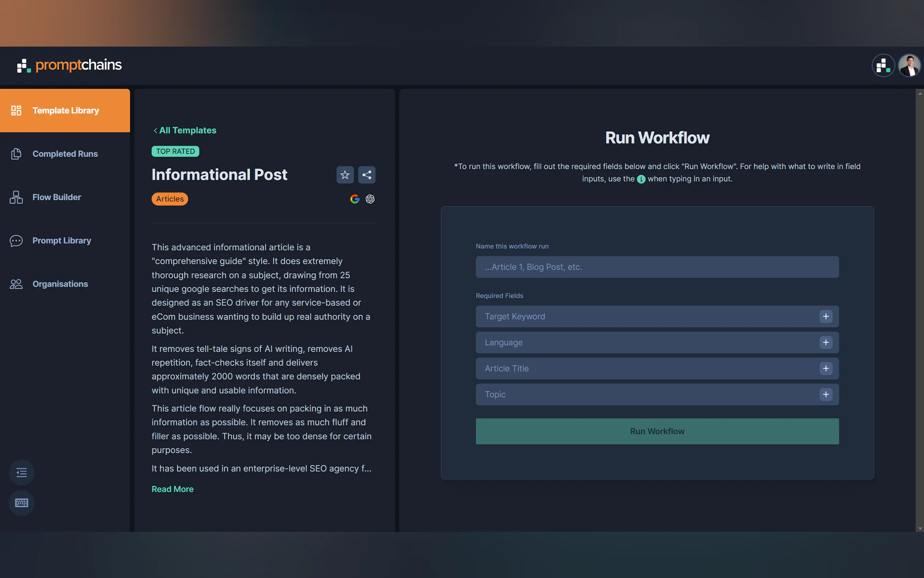This screenshot has height=578, width=924.
Task: Expand the Topic field plus button
Action: (x=825, y=394)
